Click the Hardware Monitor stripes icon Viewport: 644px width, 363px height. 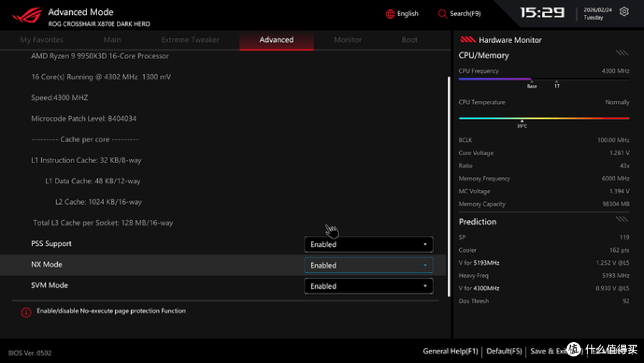468,40
